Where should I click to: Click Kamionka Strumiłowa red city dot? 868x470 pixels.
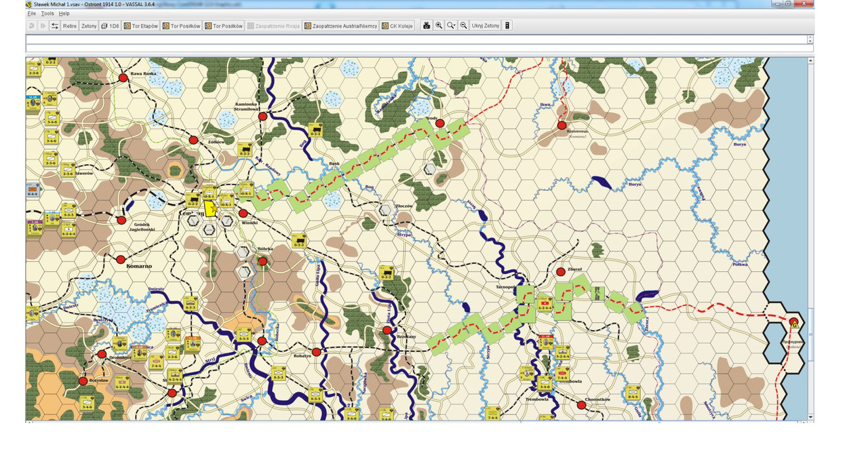click(262, 116)
